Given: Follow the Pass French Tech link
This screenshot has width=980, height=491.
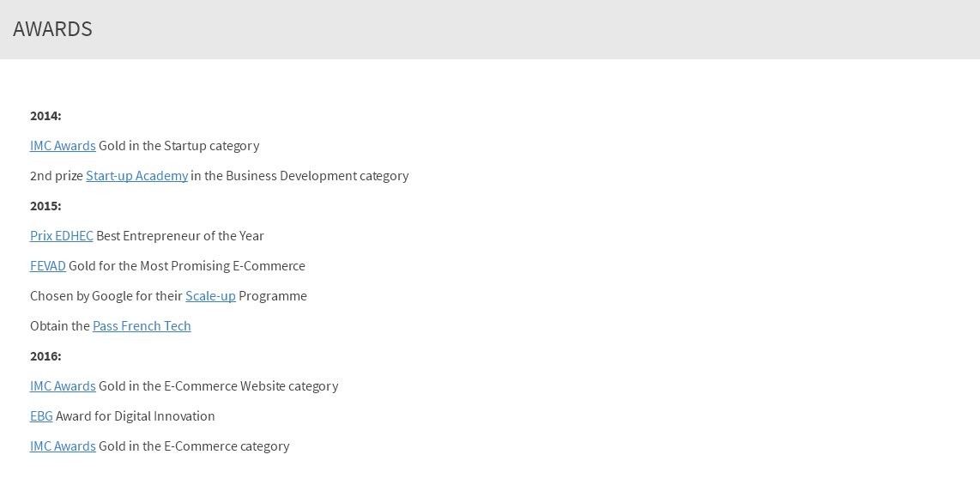Looking at the screenshot, I should [x=142, y=326].
